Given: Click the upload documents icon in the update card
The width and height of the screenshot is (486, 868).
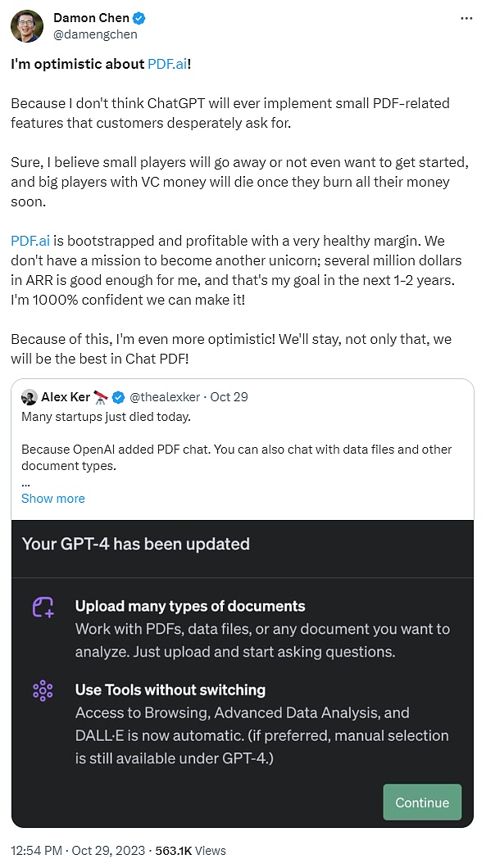Looking at the screenshot, I should click(x=43, y=608).
